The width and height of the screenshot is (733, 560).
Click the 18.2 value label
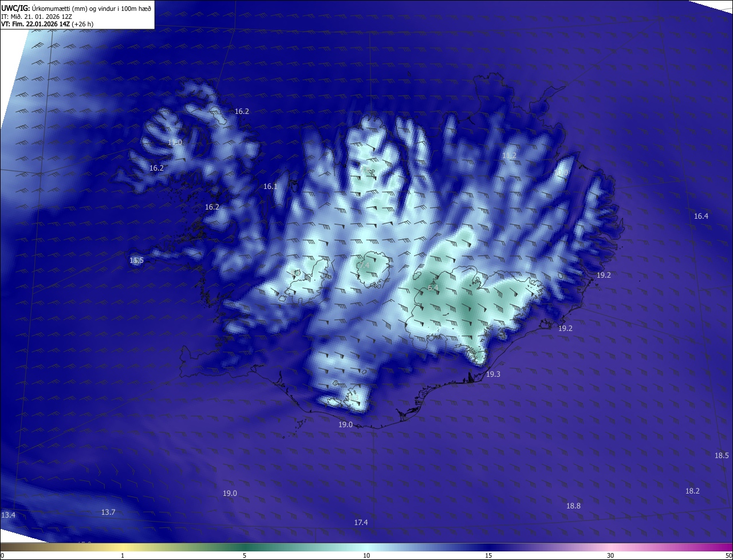692,491
